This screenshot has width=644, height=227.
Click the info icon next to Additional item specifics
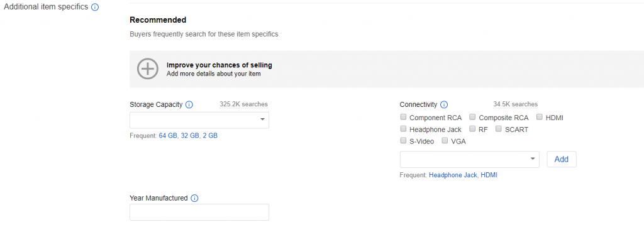click(95, 8)
